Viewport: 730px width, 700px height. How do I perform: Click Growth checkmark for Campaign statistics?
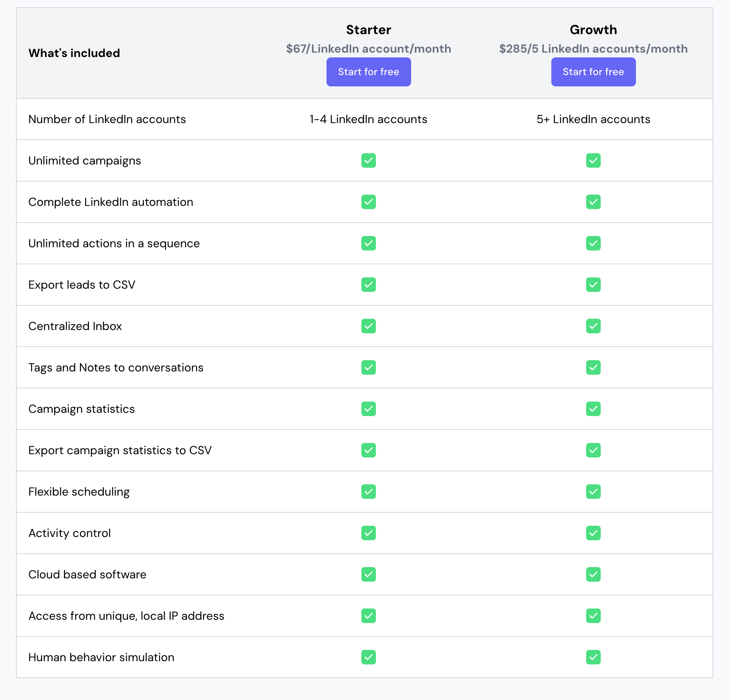(x=593, y=409)
